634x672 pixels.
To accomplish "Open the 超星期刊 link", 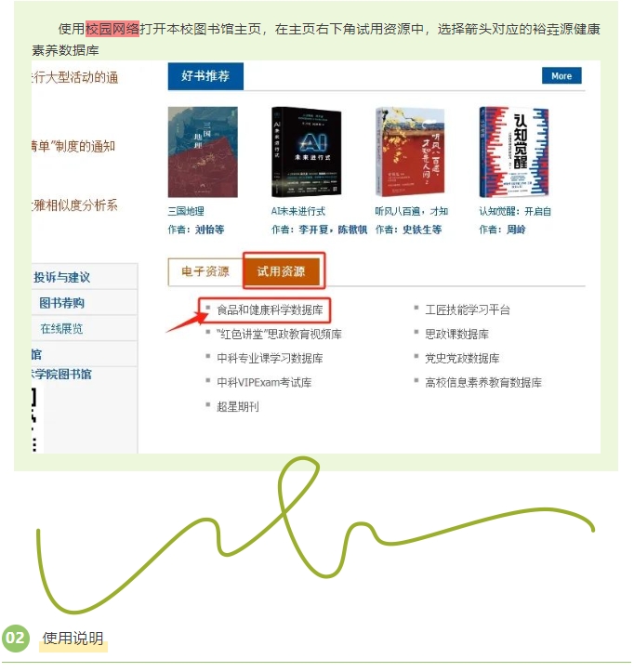I will tap(238, 407).
